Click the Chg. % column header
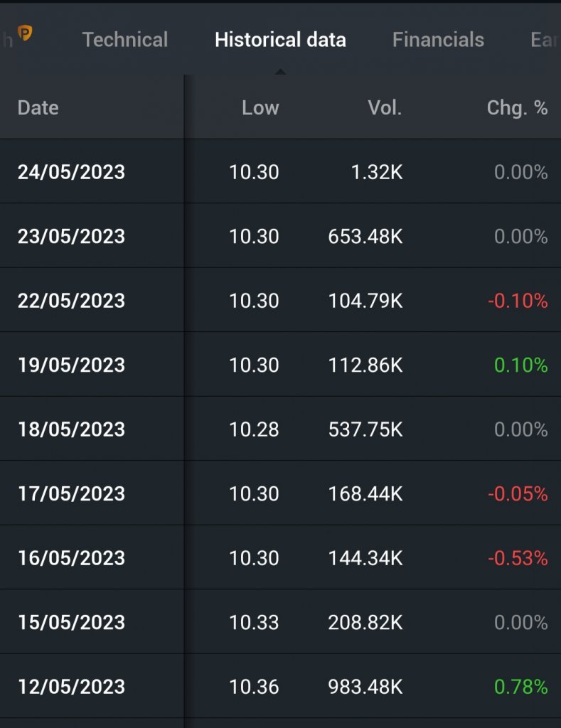Image resolution: width=561 pixels, height=728 pixels. (x=517, y=108)
